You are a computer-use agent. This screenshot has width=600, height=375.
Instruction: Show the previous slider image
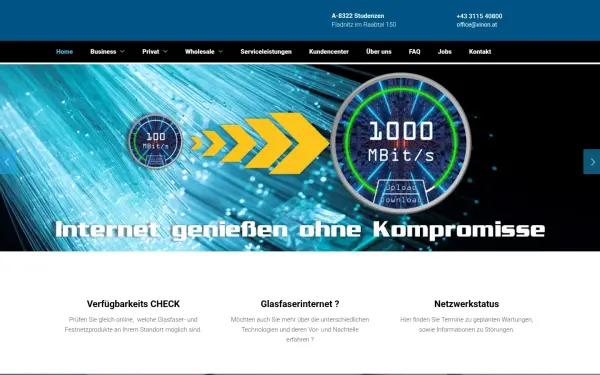coord(8,162)
